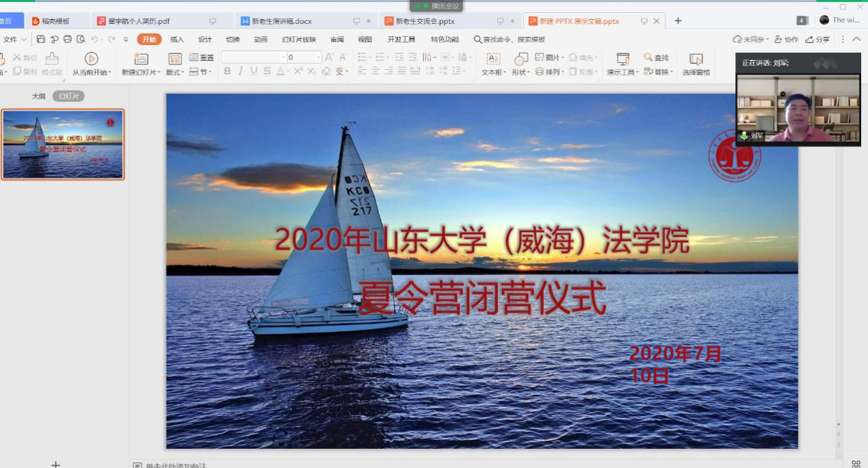Switch to 新老生交流会.pptx document tab

(x=424, y=21)
